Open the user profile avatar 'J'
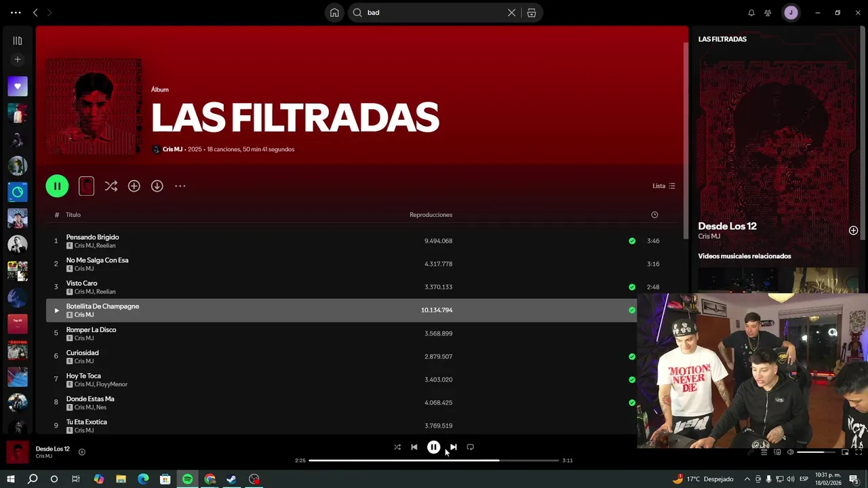This screenshot has height=488, width=868. point(791,12)
